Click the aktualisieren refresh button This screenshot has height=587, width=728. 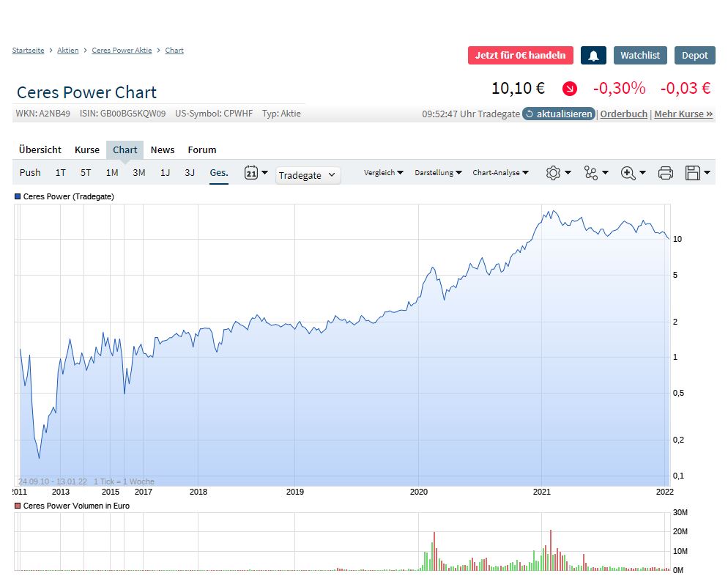559,114
